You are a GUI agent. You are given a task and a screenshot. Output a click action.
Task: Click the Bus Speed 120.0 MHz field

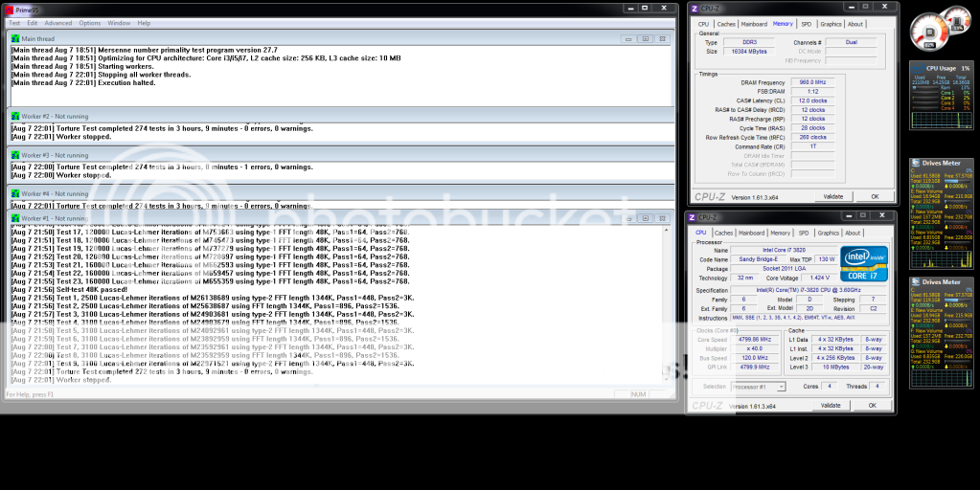click(x=755, y=358)
